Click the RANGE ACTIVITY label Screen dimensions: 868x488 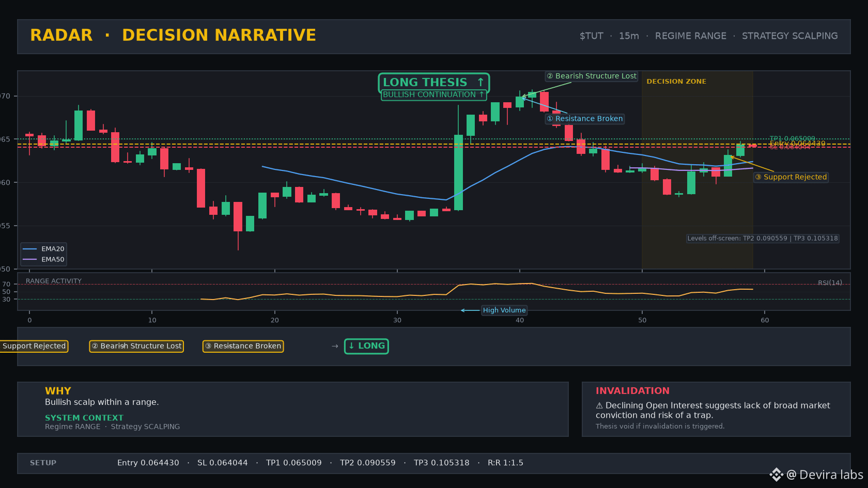pyautogui.click(x=54, y=281)
